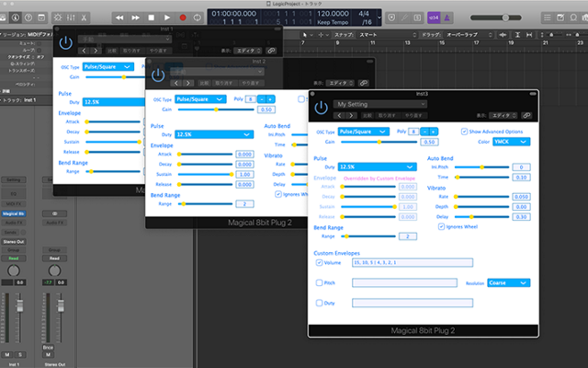Screen dimensions: 588x368
Task: Click the Magical 8b instrument slot
Action: (x=13, y=213)
